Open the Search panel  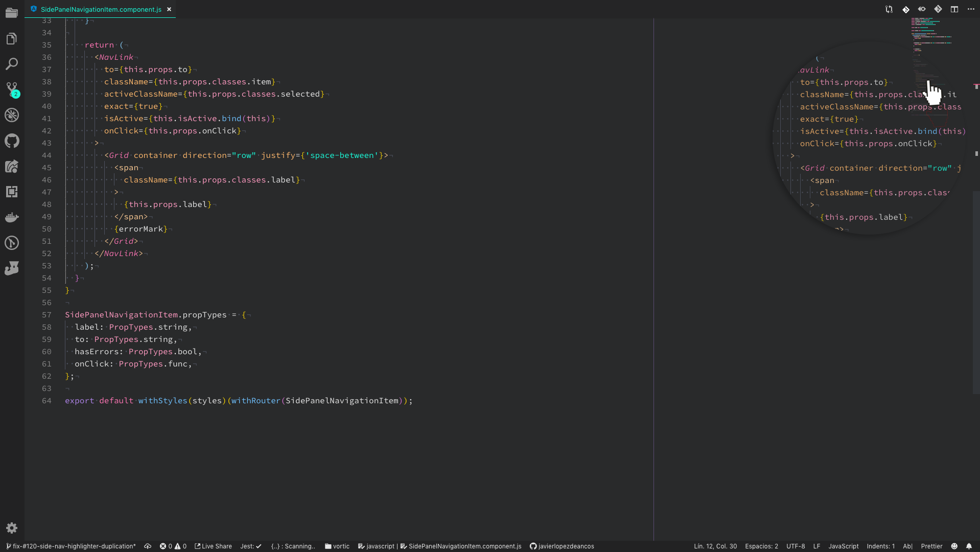pyautogui.click(x=12, y=63)
